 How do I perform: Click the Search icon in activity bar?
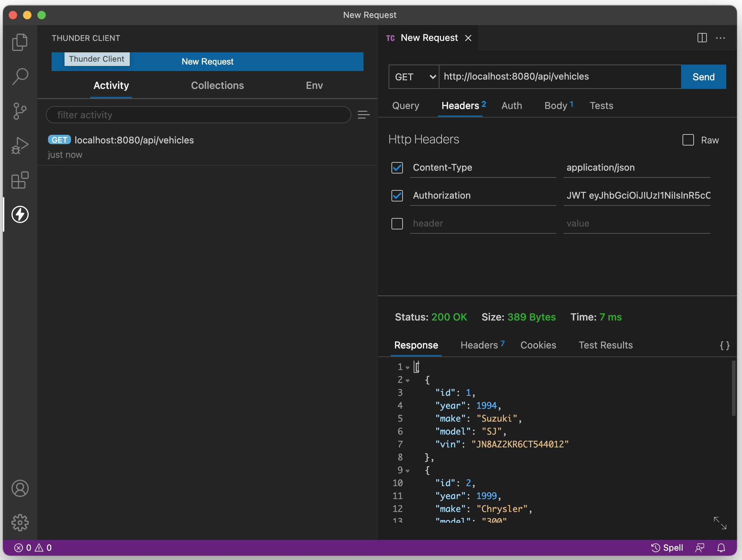click(x=20, y=77)
